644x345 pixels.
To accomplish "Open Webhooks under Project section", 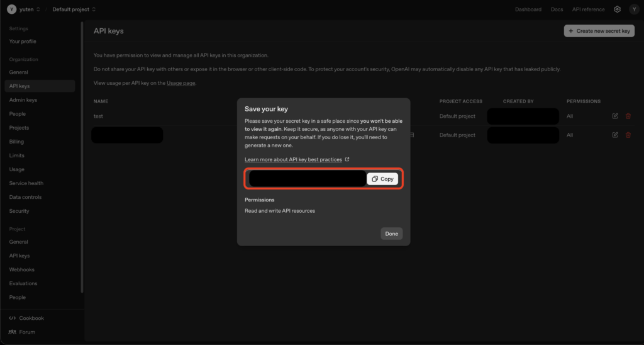I will coord(21,269).
